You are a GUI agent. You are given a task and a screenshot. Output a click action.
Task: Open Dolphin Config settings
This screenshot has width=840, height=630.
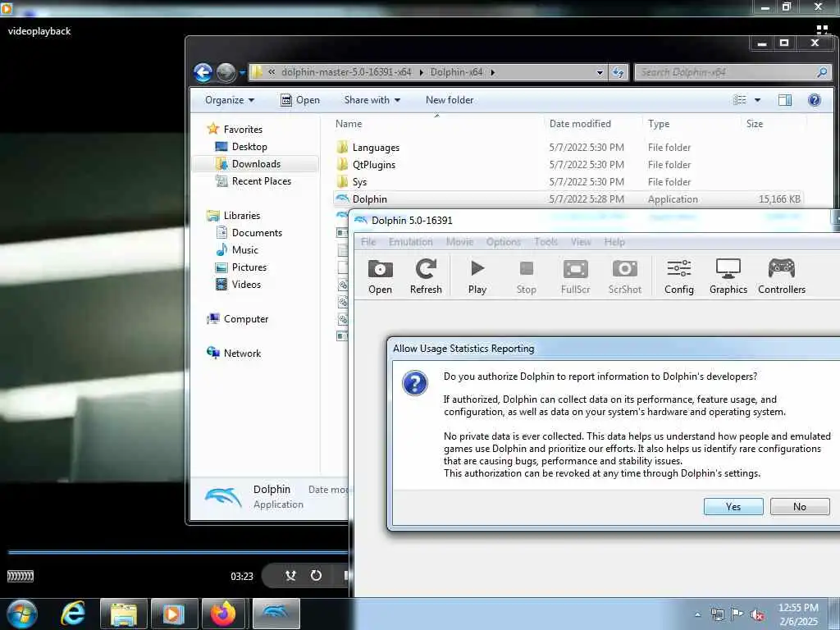pos(678,276)
